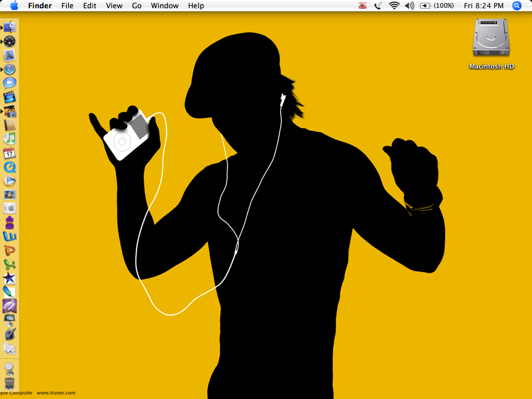Open iChat video bubble icon
This screenshot has width=532, height=399.
[x=9, y=83]
